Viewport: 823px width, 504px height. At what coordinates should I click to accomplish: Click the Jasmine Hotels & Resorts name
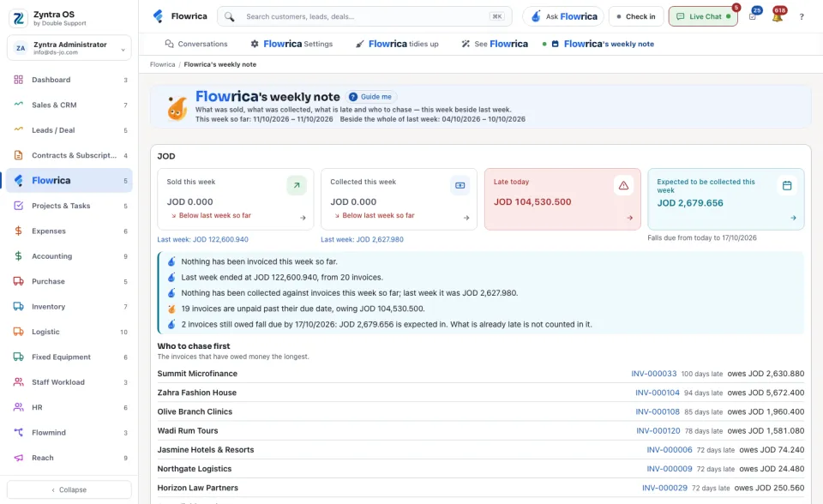tap(206, 450)
